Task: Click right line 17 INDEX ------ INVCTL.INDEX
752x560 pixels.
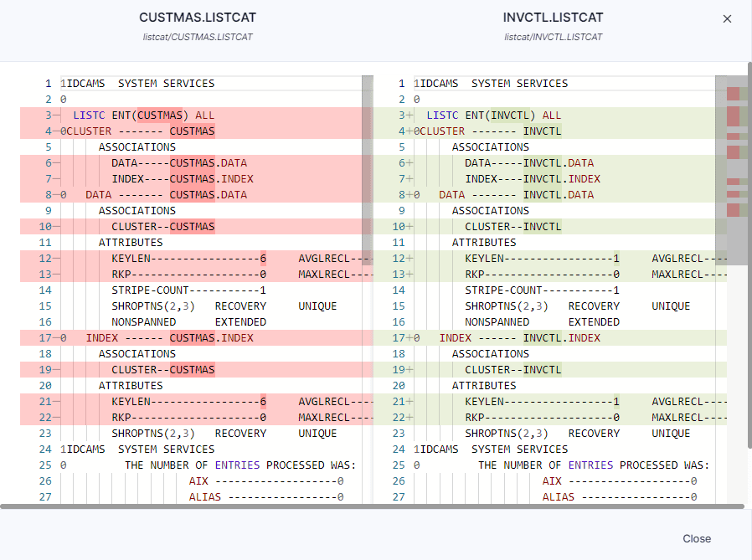Action: tap(519, 338)
